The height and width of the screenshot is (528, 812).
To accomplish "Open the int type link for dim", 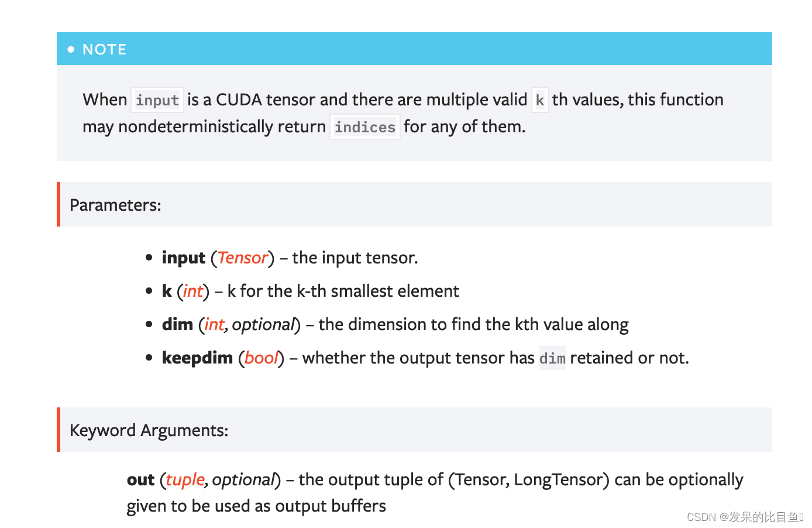I will click(214, 325).
